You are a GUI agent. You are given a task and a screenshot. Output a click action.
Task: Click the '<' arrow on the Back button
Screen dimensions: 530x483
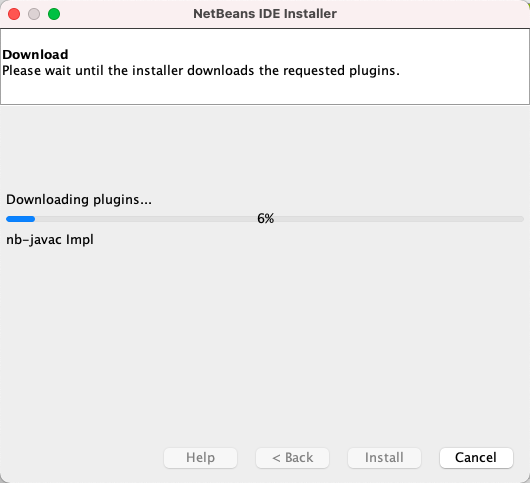(x=276, y=458)
